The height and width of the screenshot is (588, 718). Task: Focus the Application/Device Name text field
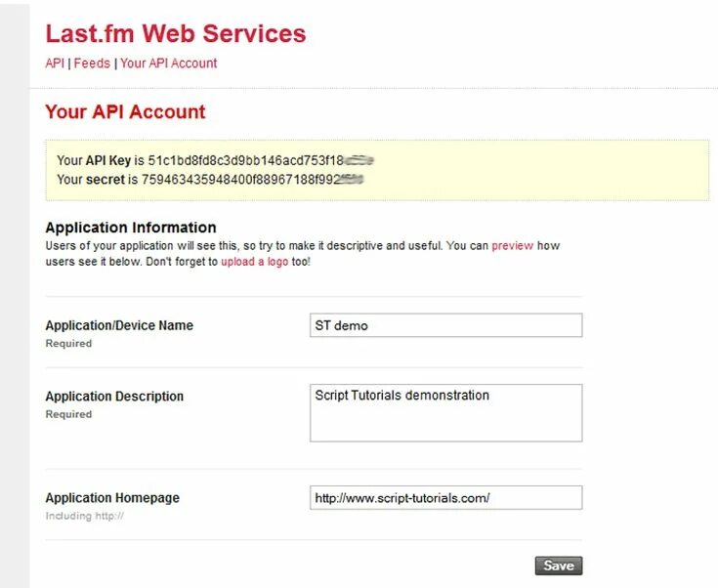click(x=445, y=325)
